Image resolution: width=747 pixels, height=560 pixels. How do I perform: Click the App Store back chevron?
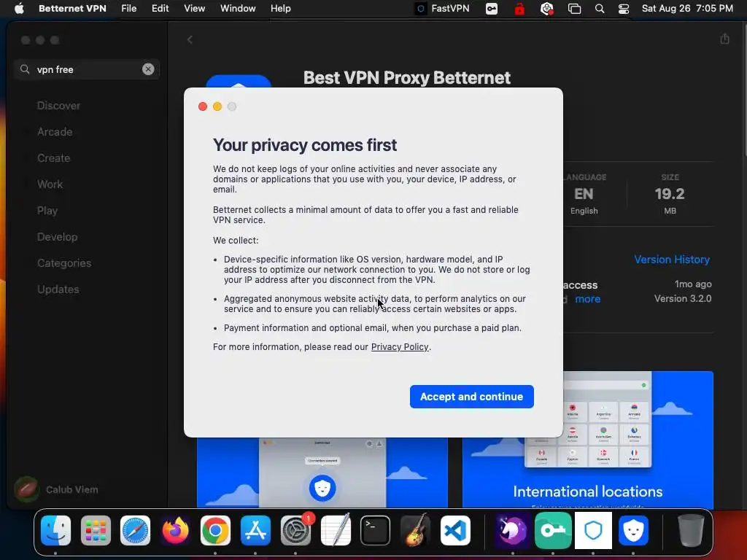pyautogui.click(x=190, y=39)
